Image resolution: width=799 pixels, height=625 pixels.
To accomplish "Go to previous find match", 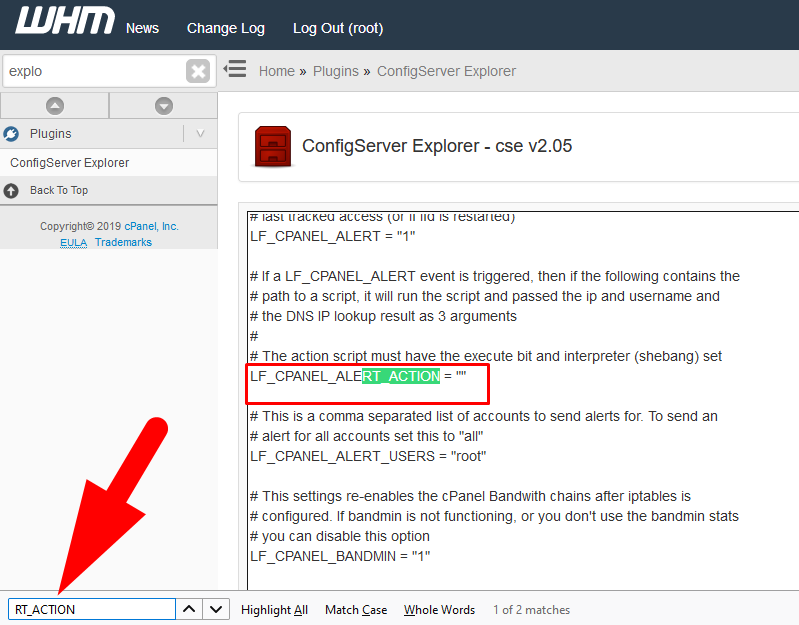I will [x=190, y=609].
